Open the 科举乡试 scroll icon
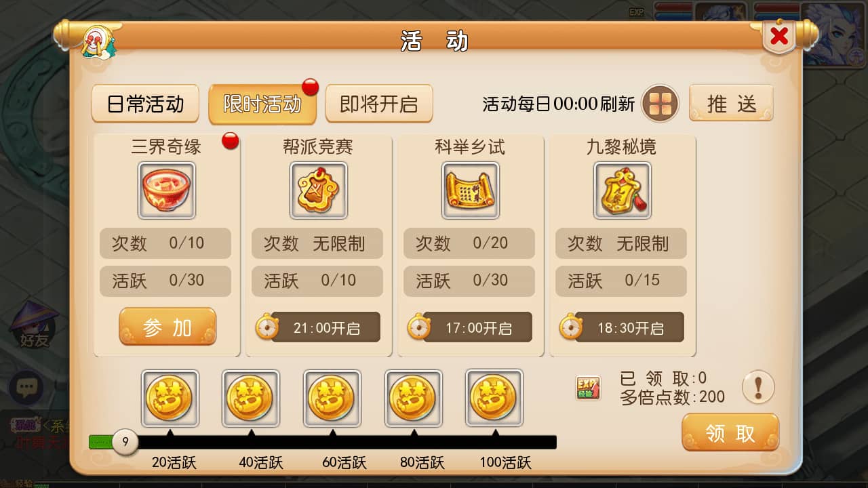 click(471, 190)
